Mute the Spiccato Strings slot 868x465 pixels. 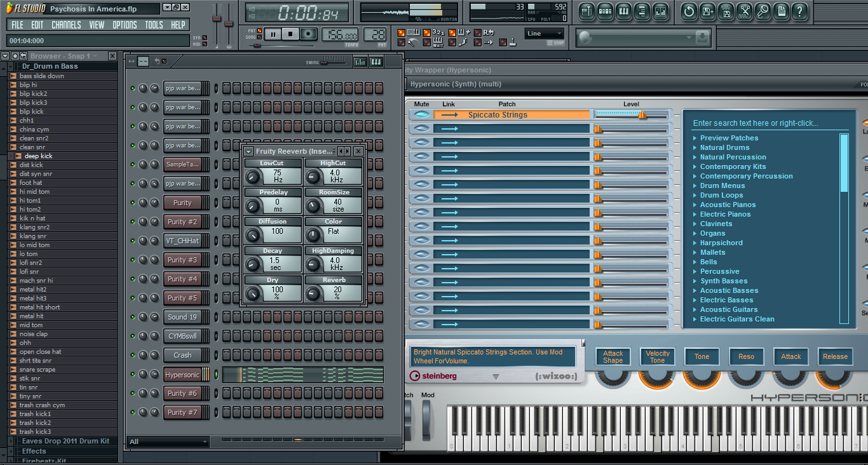coord(421,115)
